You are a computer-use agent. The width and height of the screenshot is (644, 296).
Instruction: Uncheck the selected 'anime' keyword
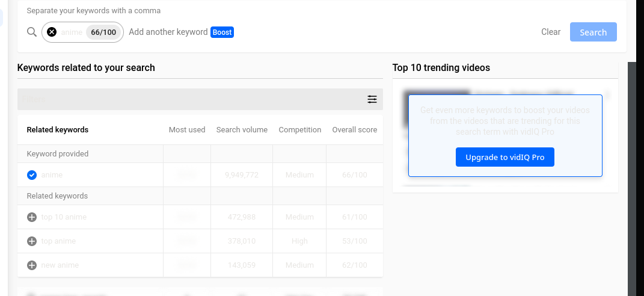[x=32, y=175]
